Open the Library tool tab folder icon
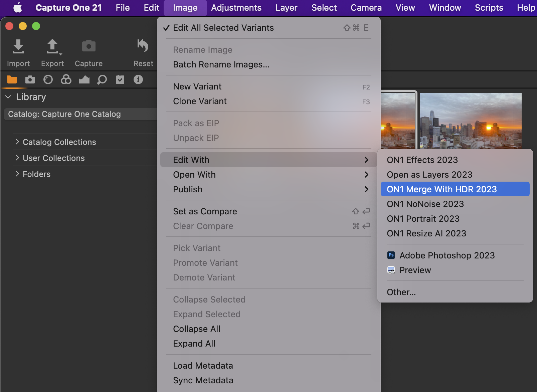 (12, 79)
